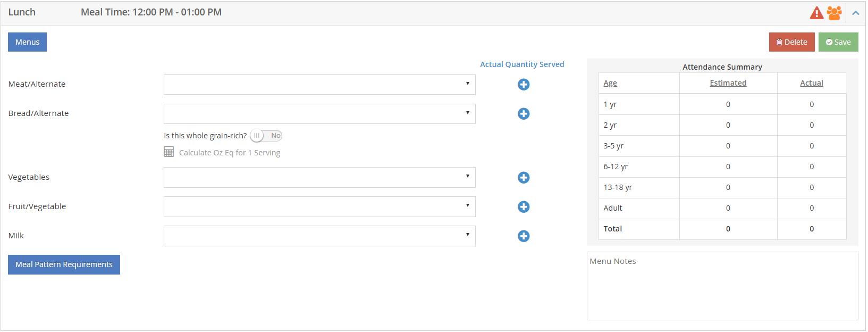Open the Meat/Alternate dropdown
The height and width of the screenshot is (332, 868).
(319, 85)
